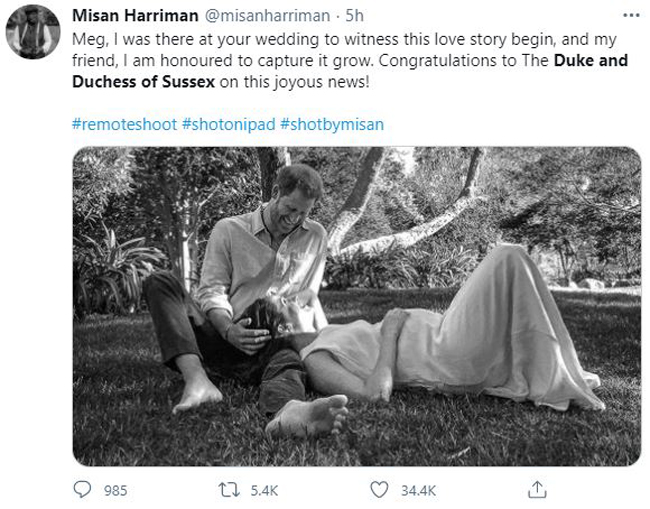Screen dimensions: 650x509
Task: Open the #shotbymisan hashtag
Action: coord(332,124)
